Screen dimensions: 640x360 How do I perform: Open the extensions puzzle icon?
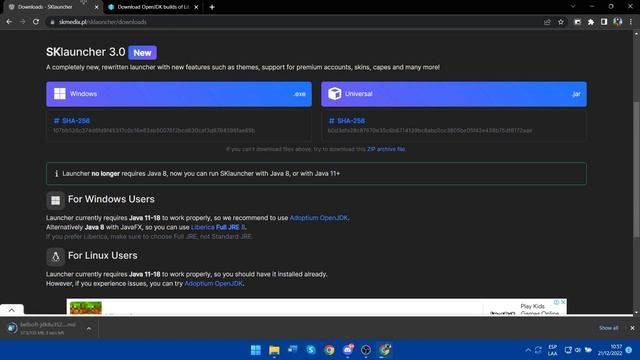591,22
